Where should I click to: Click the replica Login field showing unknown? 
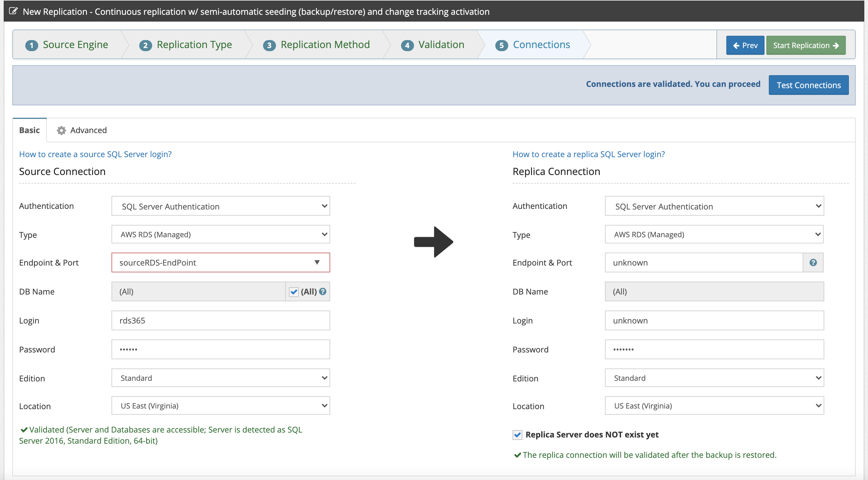714,320
